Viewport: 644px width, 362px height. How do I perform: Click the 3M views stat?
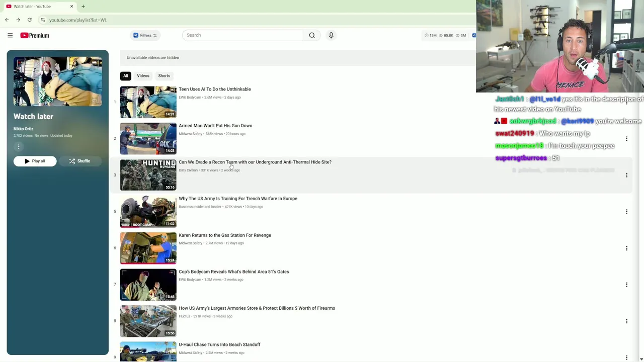(461, 35)
